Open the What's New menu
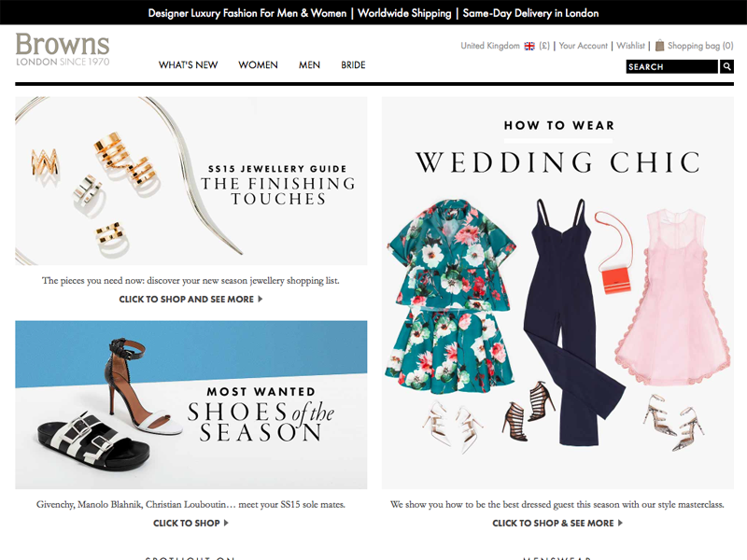747x560 pixels. (x=189, y=64)
